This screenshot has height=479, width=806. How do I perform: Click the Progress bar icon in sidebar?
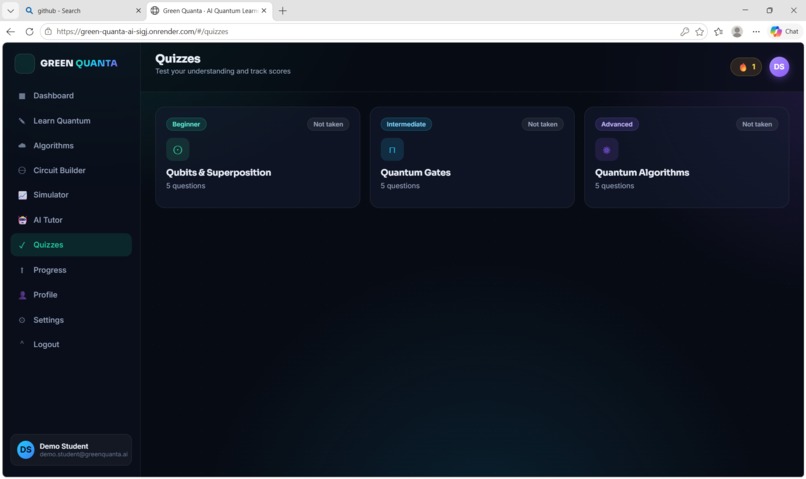[x=22, y=270]
